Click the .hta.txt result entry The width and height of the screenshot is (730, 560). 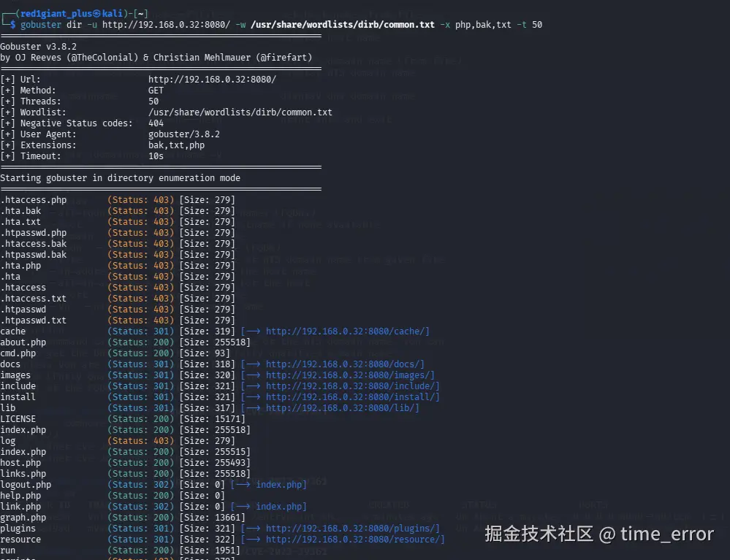(x=20, y=222)
